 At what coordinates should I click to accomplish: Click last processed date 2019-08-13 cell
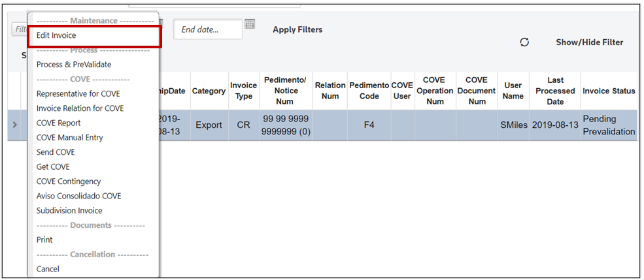point(555,125)
